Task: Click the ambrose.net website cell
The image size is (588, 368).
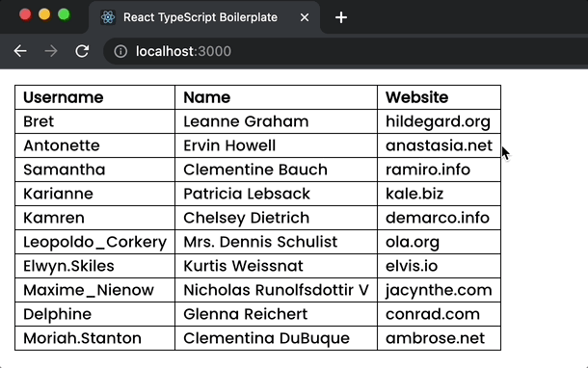Action: (x=439, y=338)
